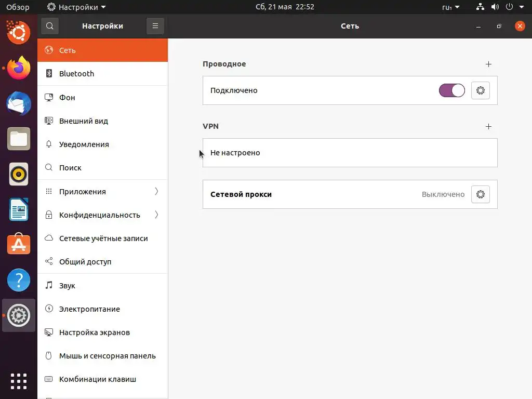Click the grid icon beside Приложения
Image resolution: width=532 pixels, height=399 pixels.
tap(49, 191)
